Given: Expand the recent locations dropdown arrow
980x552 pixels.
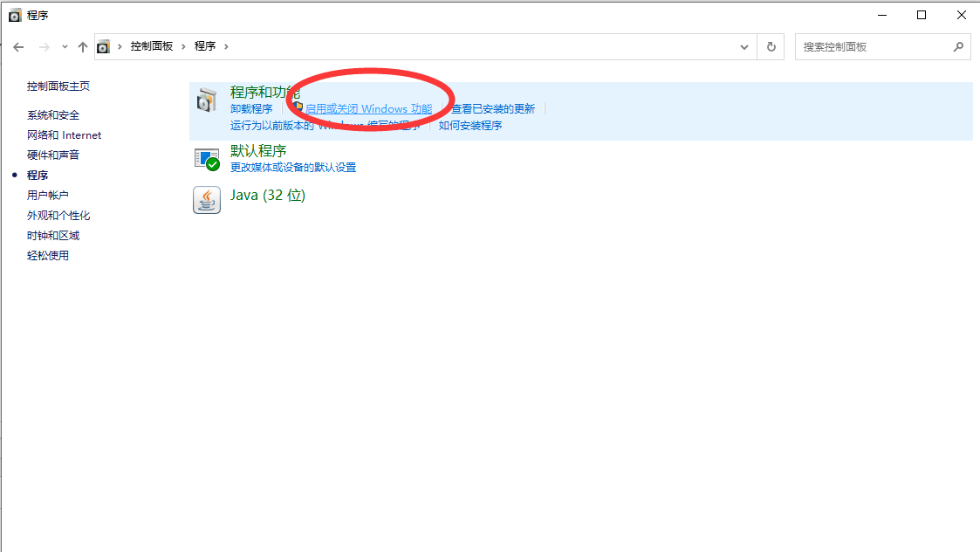Looking at the screenshot, I should click(65, 47).
